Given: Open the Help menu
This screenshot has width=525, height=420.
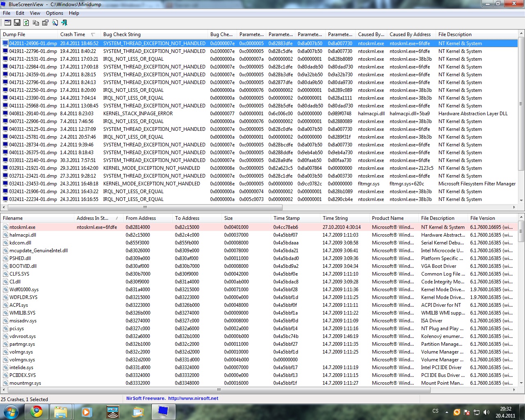Looking at the screenshot, I should click(x=74, y=13).
